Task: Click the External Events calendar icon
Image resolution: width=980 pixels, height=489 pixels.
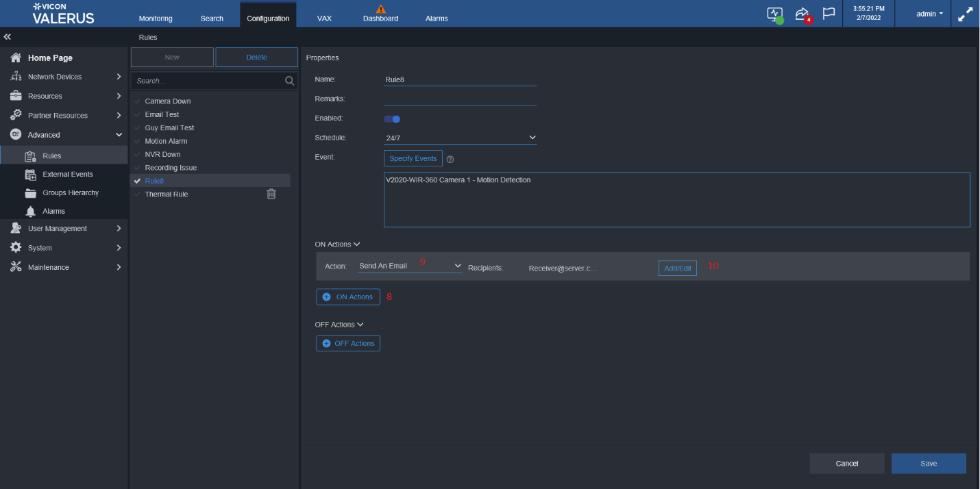Action: tap(30, 174)
